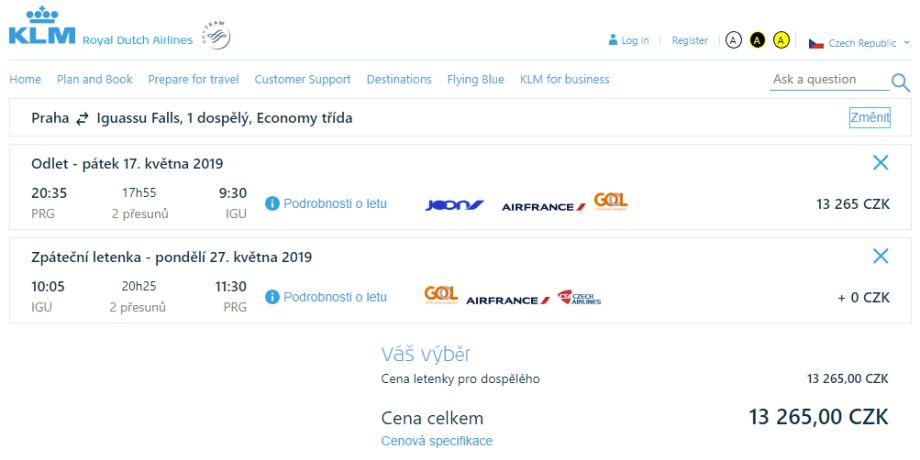This screenshot has height=460, width=920.
Task: Click the SkyTeam alliance logo
Action: coord(215,34)
